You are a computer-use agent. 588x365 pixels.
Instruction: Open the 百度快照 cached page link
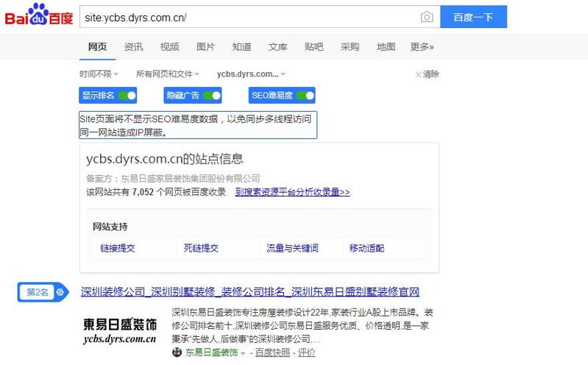(x=272, y=352)
